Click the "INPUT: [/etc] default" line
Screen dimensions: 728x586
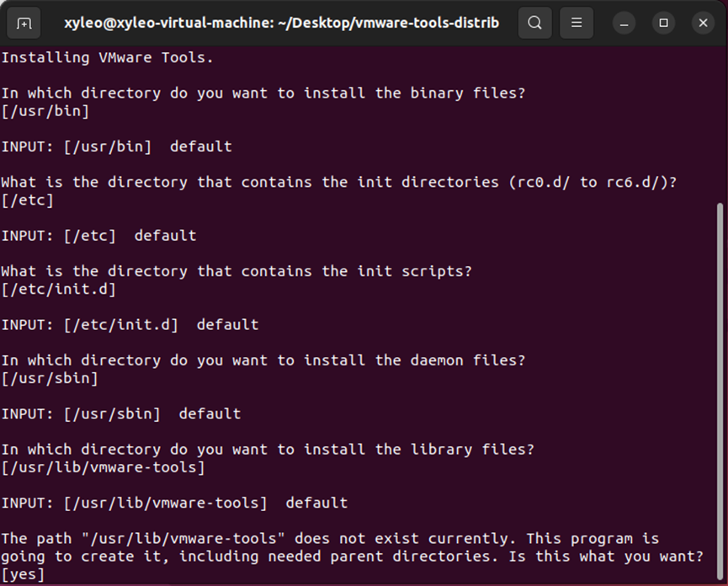(98, 235)
